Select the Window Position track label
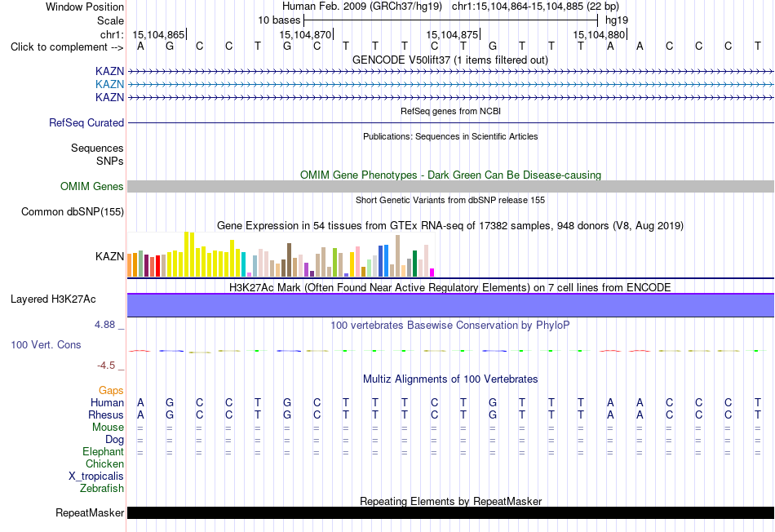775x532 pixels. (85, 7)
